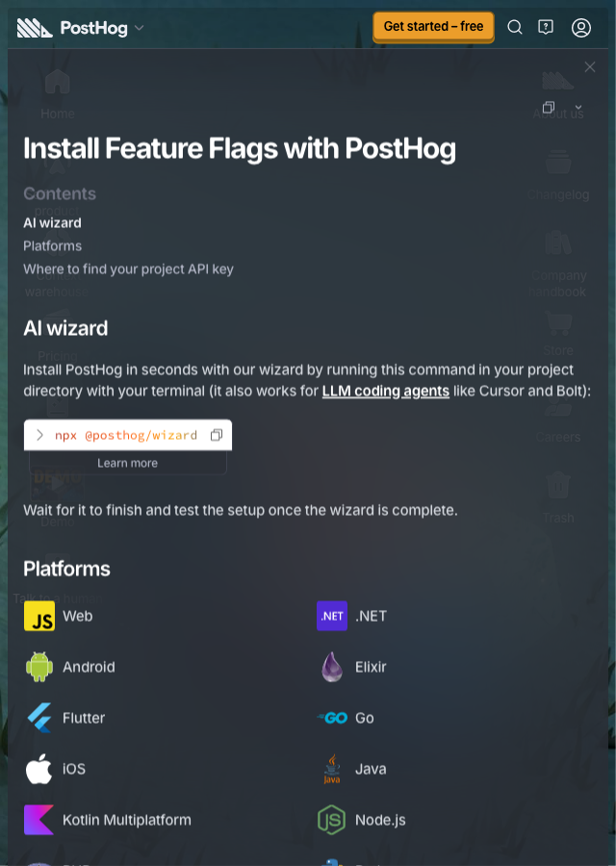Image resolution: width=616 pixels, height=866 pixels.
Task: Go to Where to find your project API key
Action: coord(128,269)
